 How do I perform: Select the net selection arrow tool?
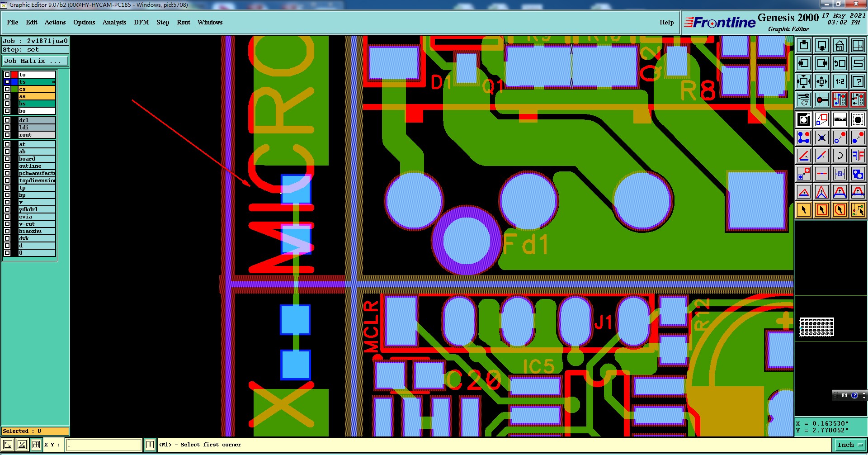pos(858,210)
